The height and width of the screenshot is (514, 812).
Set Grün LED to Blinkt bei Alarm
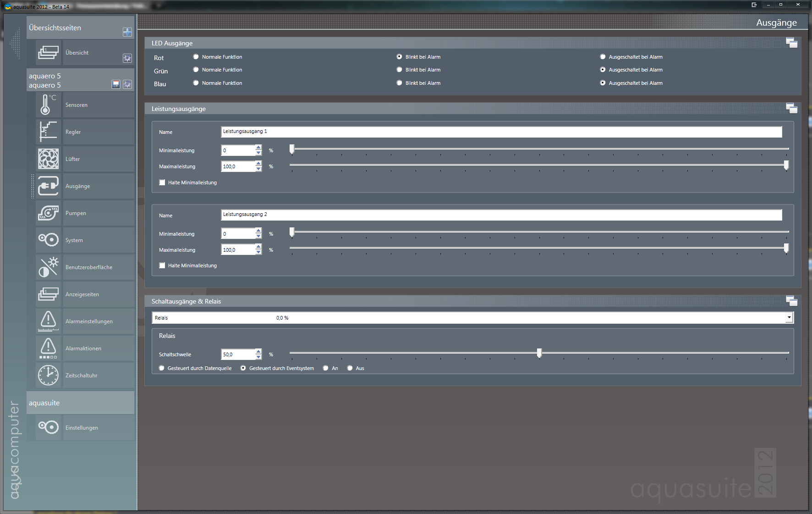click(x=400, y=70)
